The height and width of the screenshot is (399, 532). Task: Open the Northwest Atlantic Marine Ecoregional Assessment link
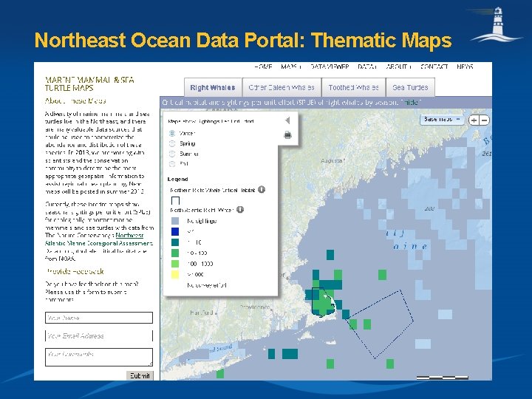click(99, 239)
